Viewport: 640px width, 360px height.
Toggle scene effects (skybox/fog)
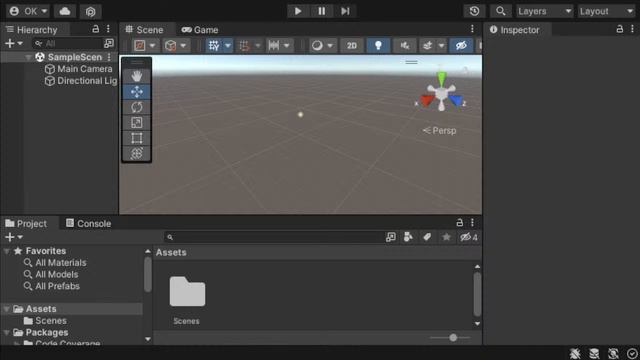tap(427, 46)
